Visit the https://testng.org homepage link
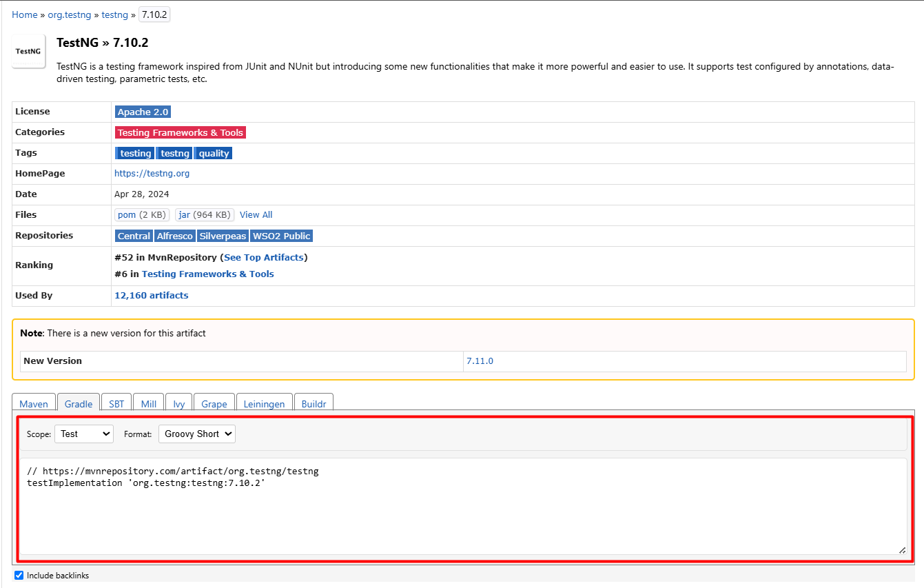The image size is (924, 588). point(152,174)
